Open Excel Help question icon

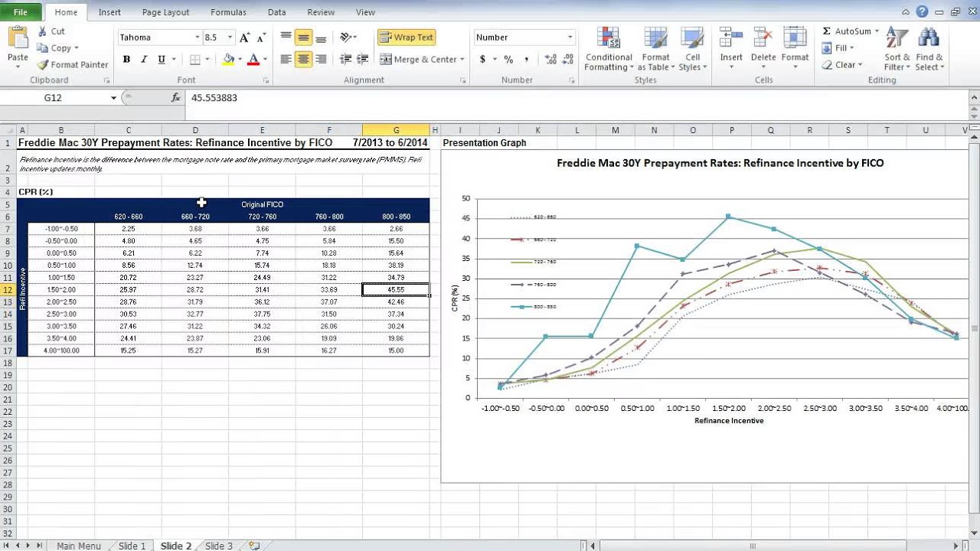(922, 11)
